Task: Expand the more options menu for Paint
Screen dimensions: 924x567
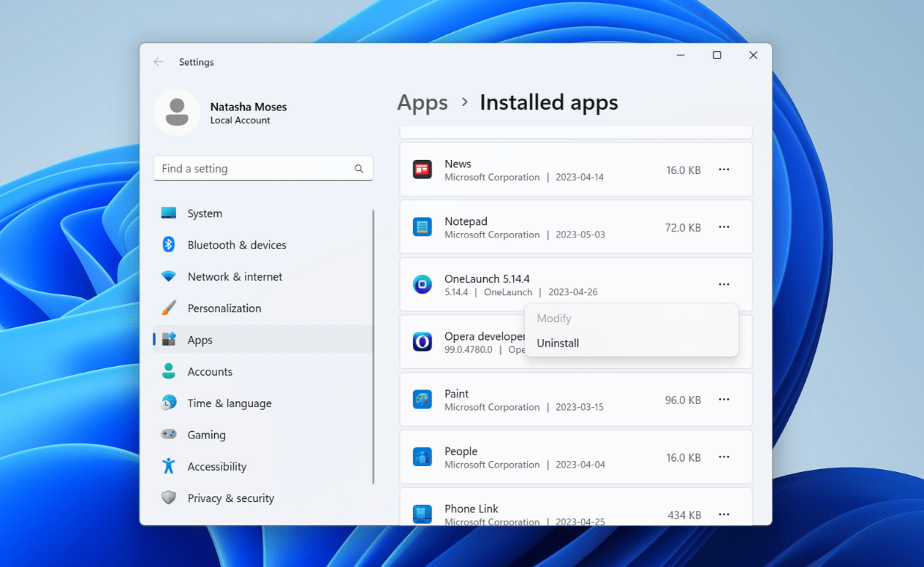Action: [x=724, y=400]
